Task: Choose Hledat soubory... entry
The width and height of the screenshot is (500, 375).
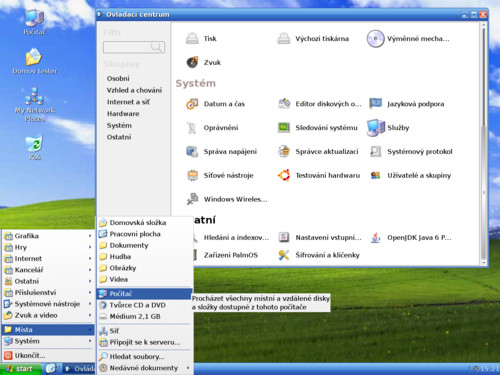Action: point(145,357)
